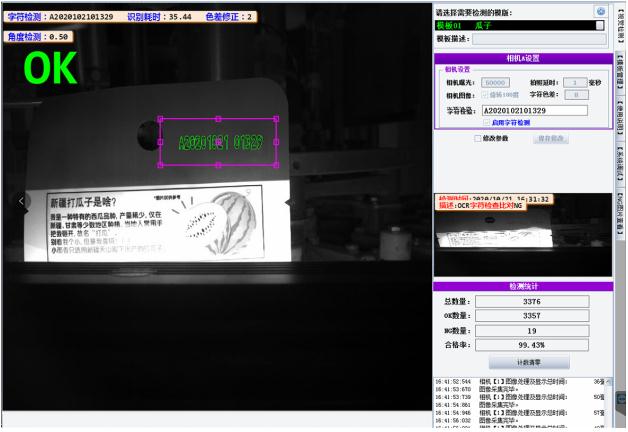Click the log row timestamped 16:41:56:032
628x432 pixels.
(x=521, y=420)
